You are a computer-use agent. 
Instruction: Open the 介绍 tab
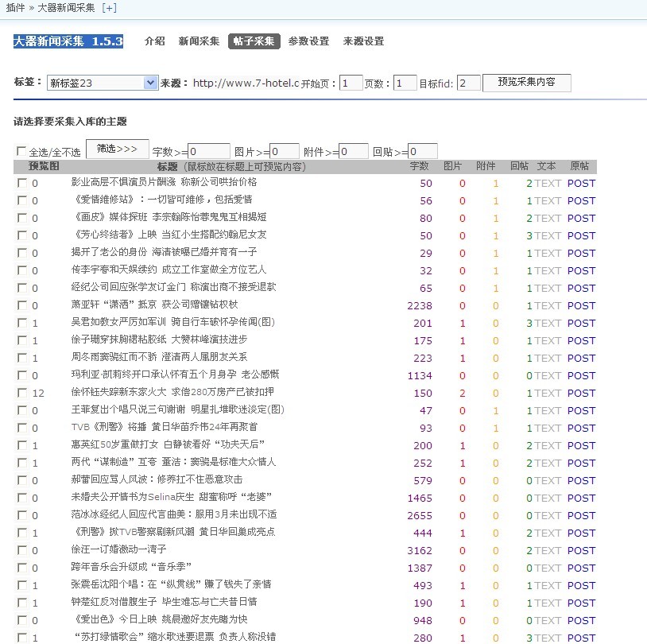155,41
